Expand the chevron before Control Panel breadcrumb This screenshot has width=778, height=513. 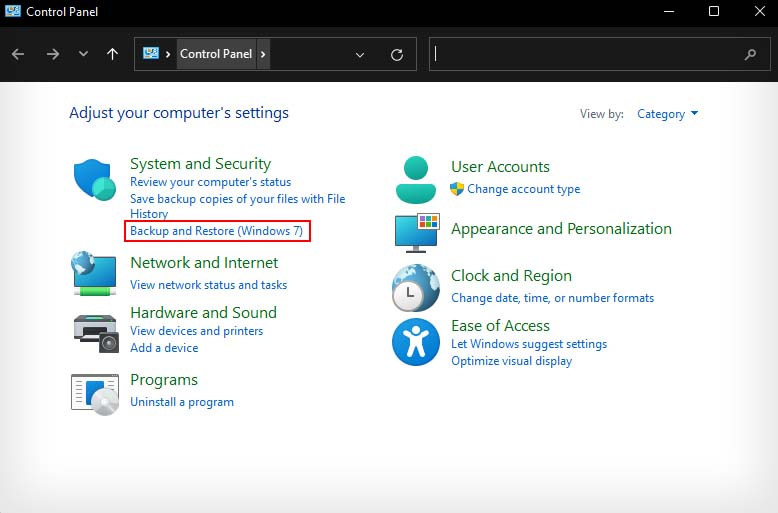168,54
